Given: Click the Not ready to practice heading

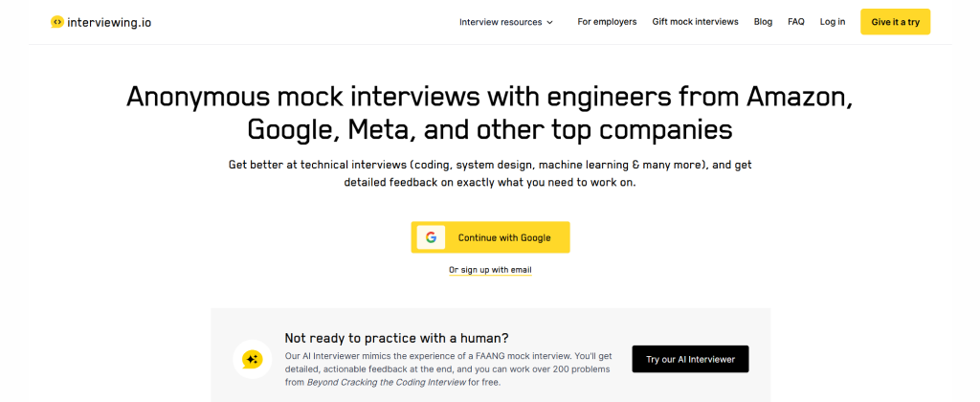Looking at the screenshot, I should pos(396,338).
